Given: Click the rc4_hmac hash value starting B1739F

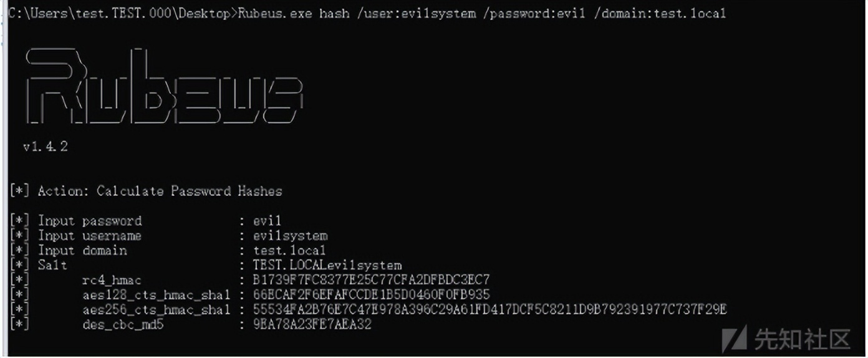Looking at the screenshot, I should click(x=372, y=280).
